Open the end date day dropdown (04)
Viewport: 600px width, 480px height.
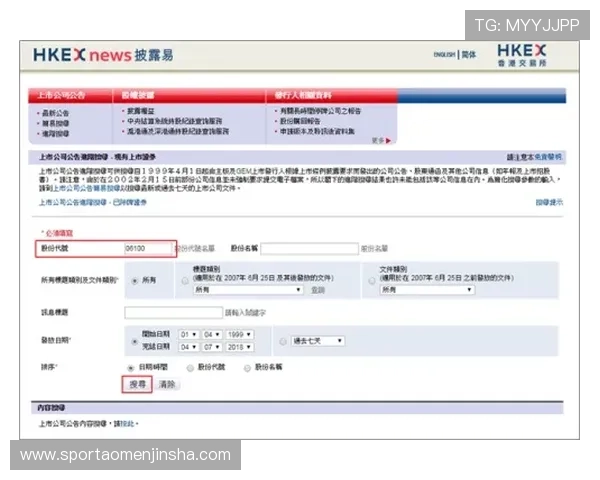pos(189,347)
